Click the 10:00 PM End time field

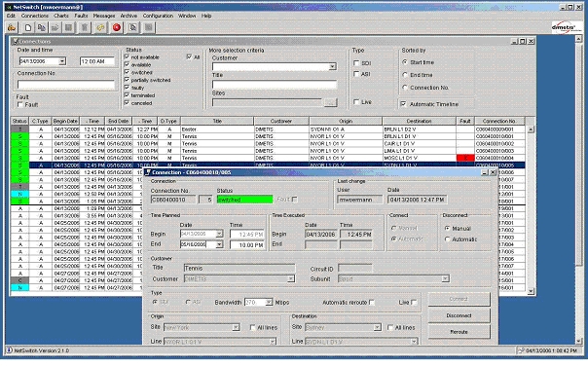[247, 245]
